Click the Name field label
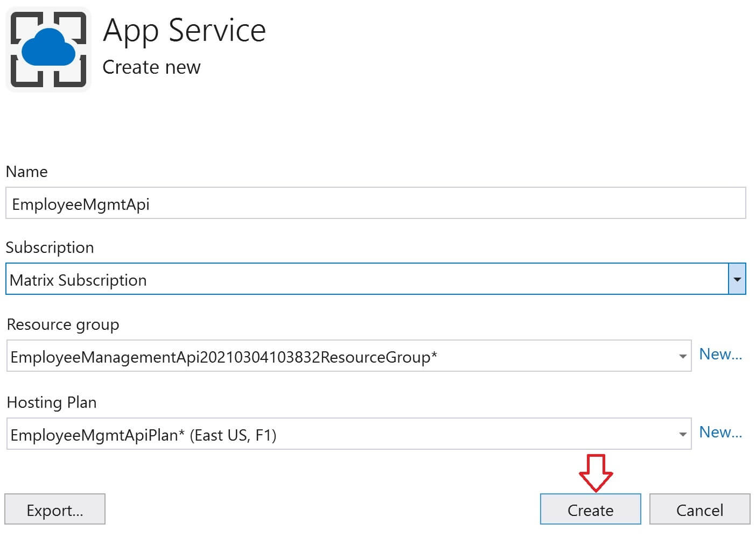Viewport: 756px width, 538px height. click(26, 172)
